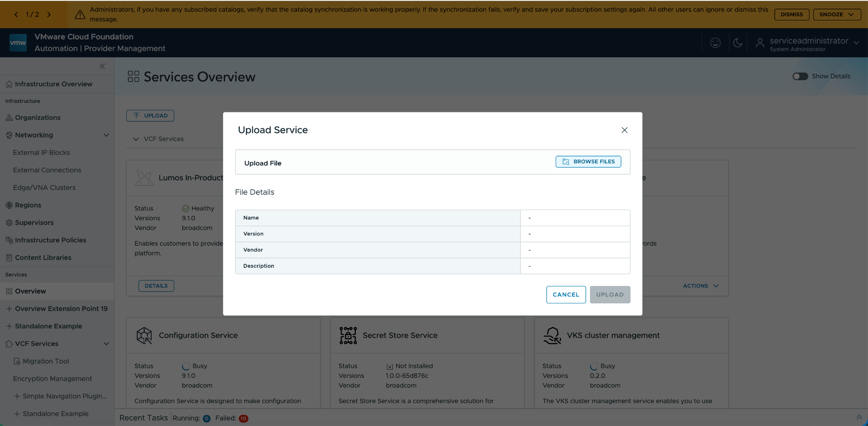This screenshot has width=868, height=426.
Task: Click the Content Libraries icon
Action: pyautogui.click(x=9, y=258)
